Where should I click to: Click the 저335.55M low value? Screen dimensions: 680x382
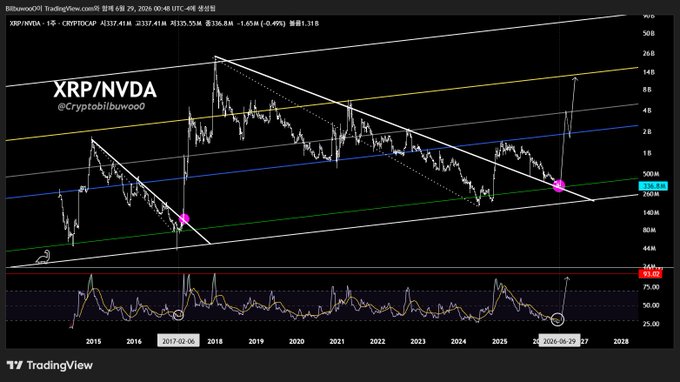point(186,23)
